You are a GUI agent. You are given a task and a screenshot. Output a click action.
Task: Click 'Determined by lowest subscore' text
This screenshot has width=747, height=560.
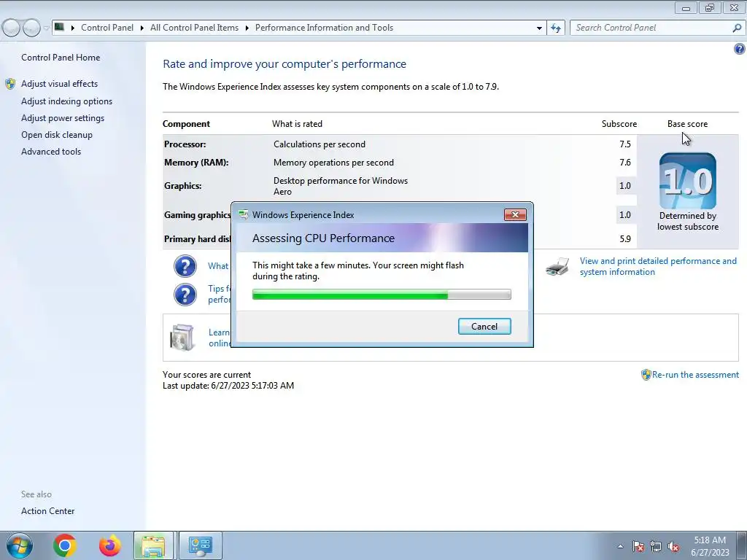pyautogui.click(x=687, y=222)
